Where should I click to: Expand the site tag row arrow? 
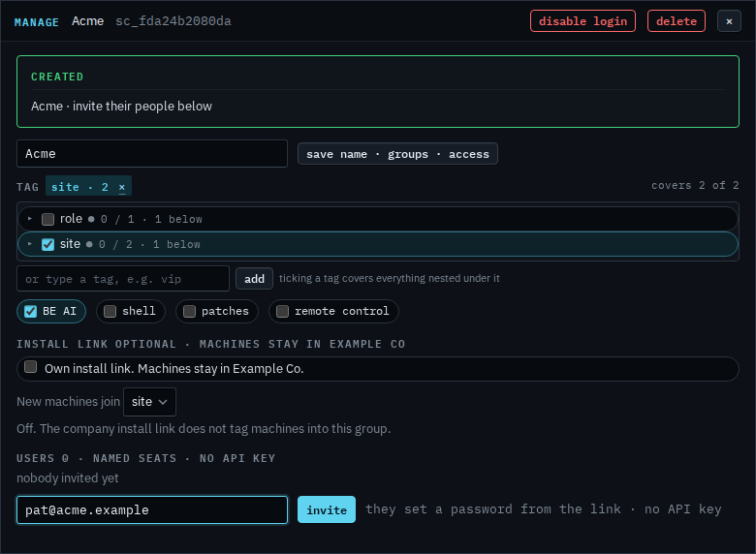[x=30, y=244]
